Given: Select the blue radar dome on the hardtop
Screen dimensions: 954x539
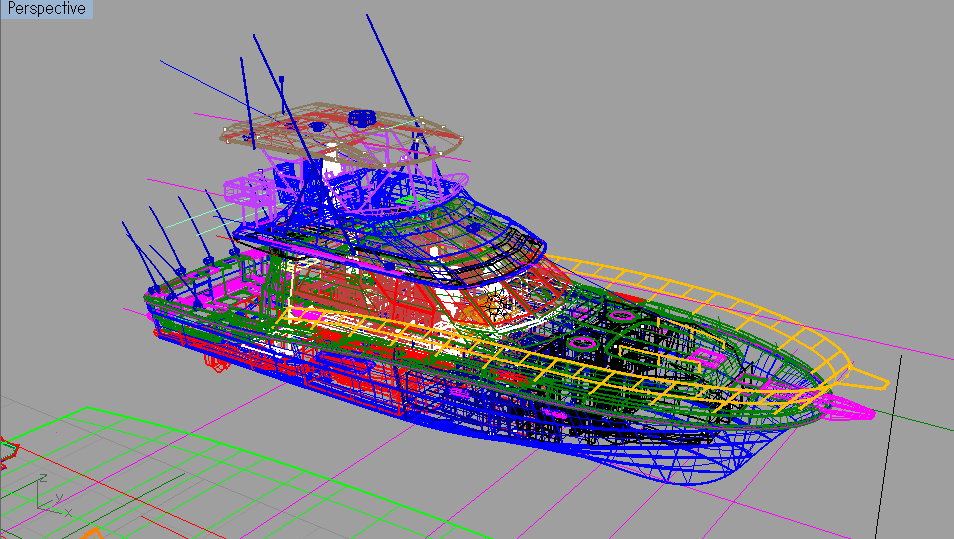Looking at the screenshot, I should 361,118.
